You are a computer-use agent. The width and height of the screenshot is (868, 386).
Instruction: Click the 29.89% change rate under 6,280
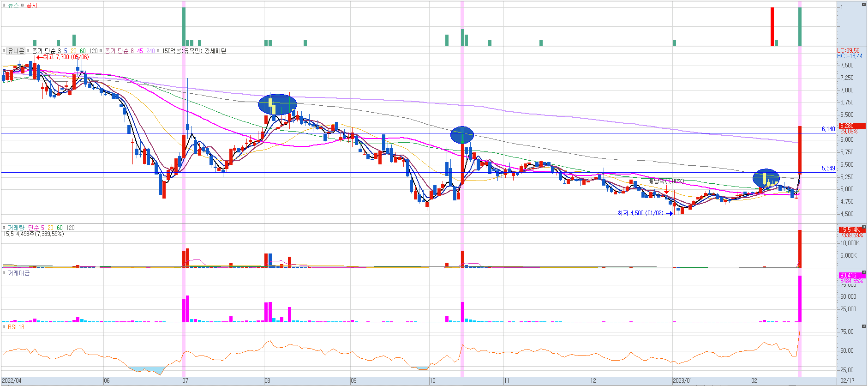tap(849, 132)
